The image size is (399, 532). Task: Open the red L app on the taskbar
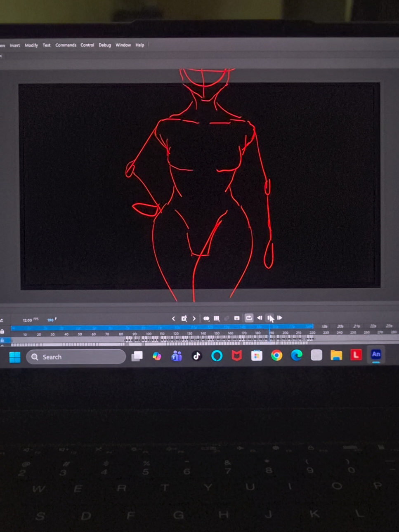pyautogui.click(x=356, y=355)
